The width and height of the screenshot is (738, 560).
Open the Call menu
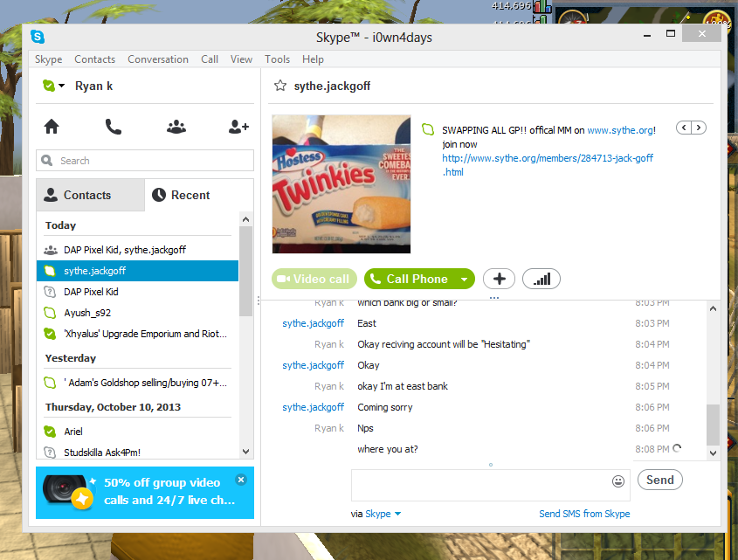coord(210,59)
